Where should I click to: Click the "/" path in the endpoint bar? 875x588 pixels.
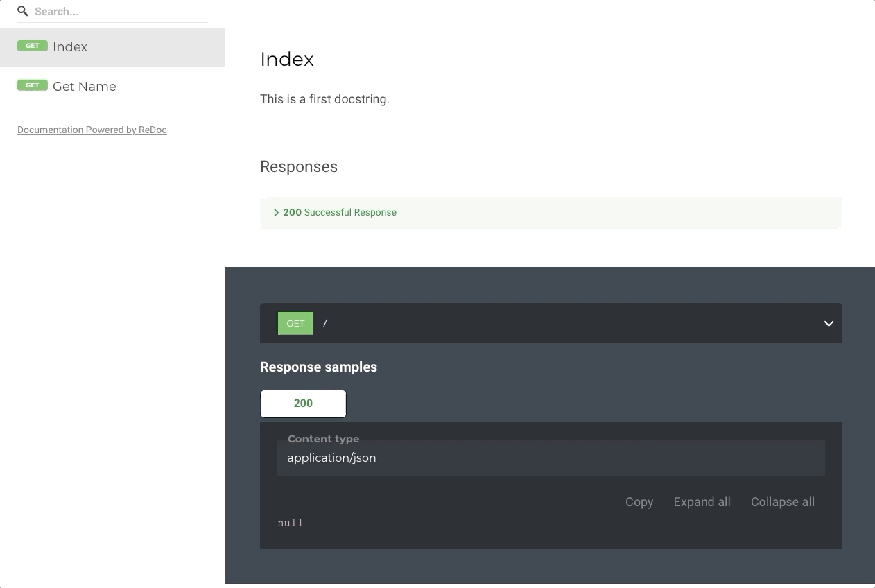tap(325, 323)
